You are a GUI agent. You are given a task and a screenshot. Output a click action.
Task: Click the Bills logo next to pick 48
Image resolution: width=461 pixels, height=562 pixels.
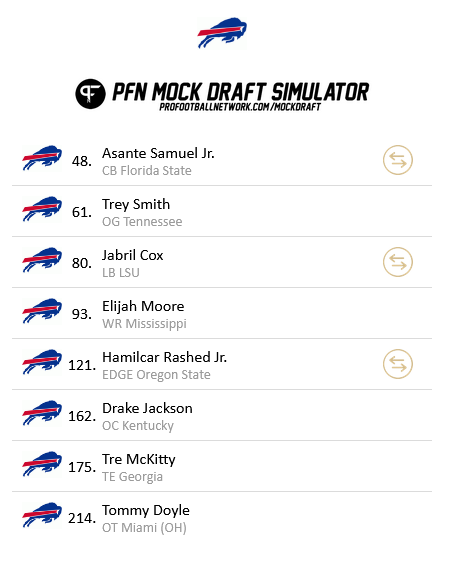[42, 158]
